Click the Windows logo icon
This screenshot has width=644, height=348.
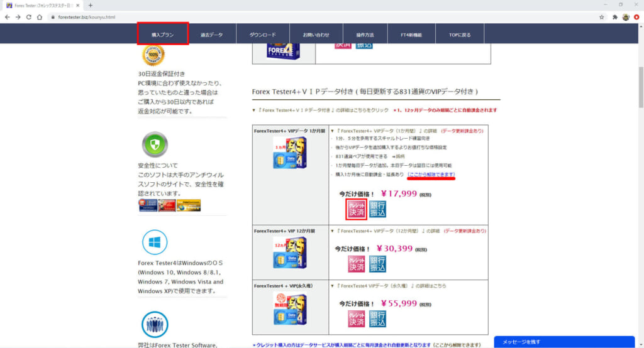coord(155,242)
